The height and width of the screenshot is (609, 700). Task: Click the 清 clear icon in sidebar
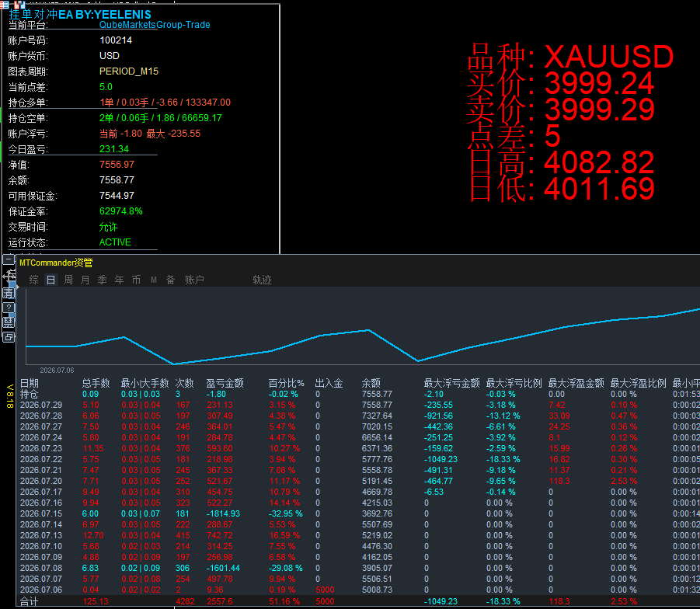click(9, 293)
